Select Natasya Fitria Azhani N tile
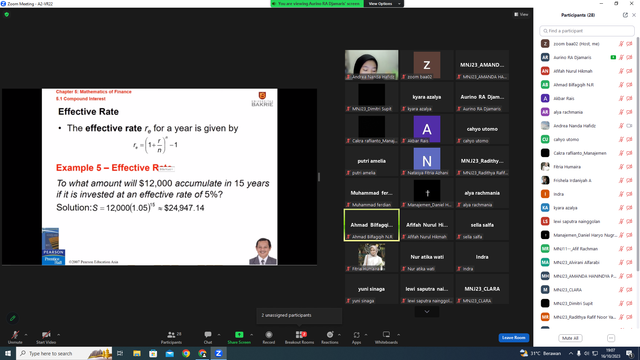Screen dimensions: 640x360 coord(427,161)
